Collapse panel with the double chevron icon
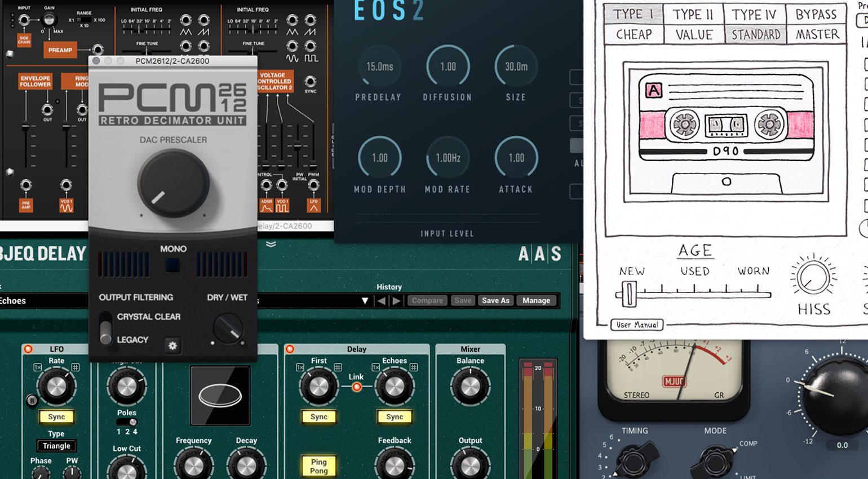The height and width of the screenshot is (479, 868). pos(271,245)
